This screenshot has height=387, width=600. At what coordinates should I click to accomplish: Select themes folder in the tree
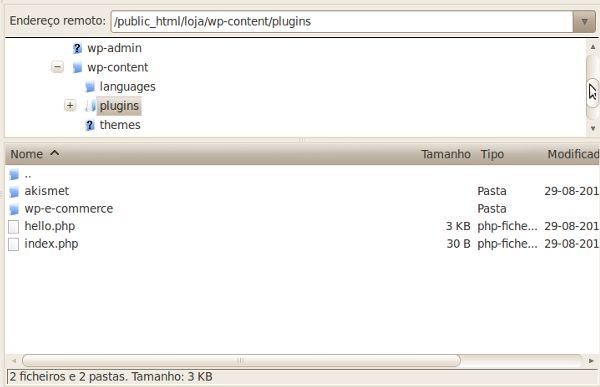[120, 125]
